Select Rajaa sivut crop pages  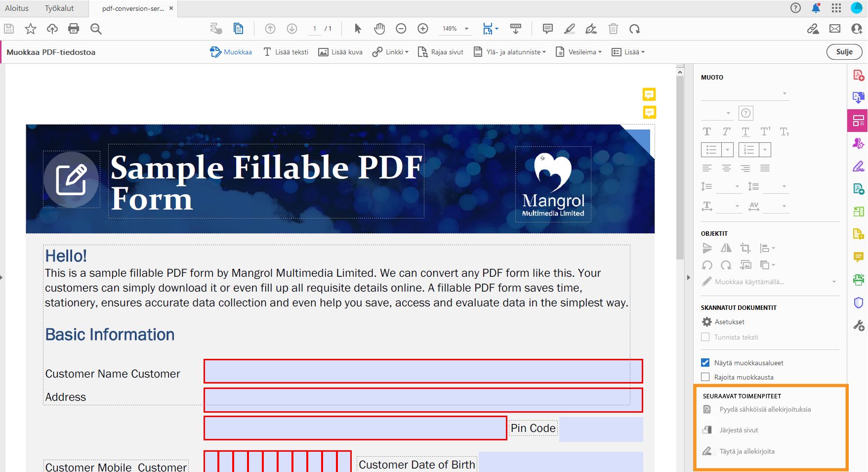click(441, 52)
